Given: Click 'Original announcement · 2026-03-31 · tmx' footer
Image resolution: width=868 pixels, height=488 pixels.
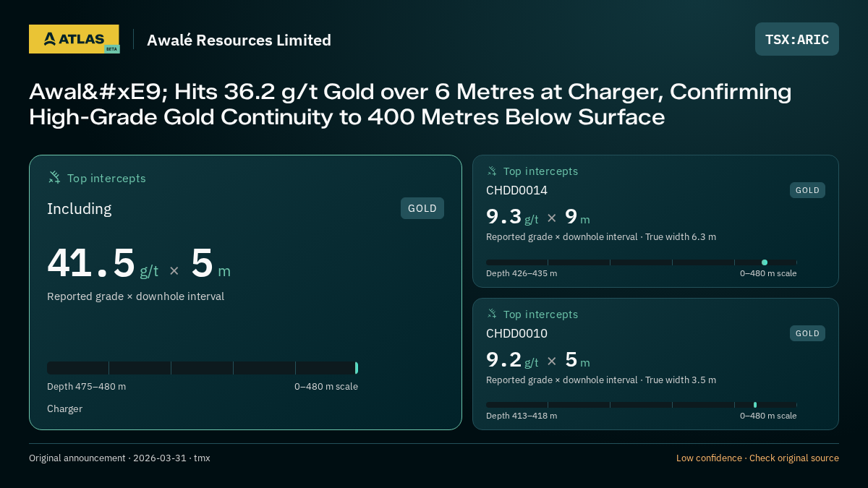Looking at the screenshot, I should tap(119, 458).
